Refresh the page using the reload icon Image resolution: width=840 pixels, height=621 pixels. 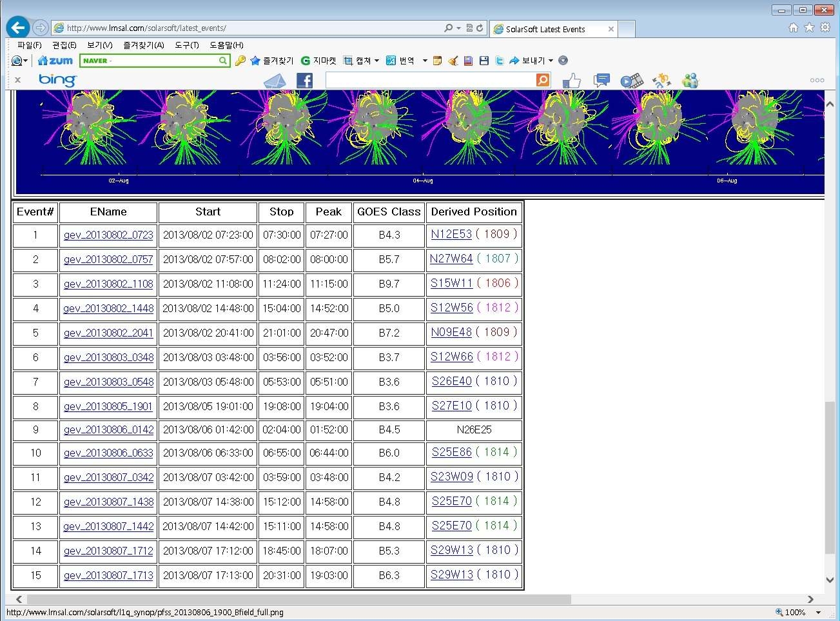(x=480, y=28)
